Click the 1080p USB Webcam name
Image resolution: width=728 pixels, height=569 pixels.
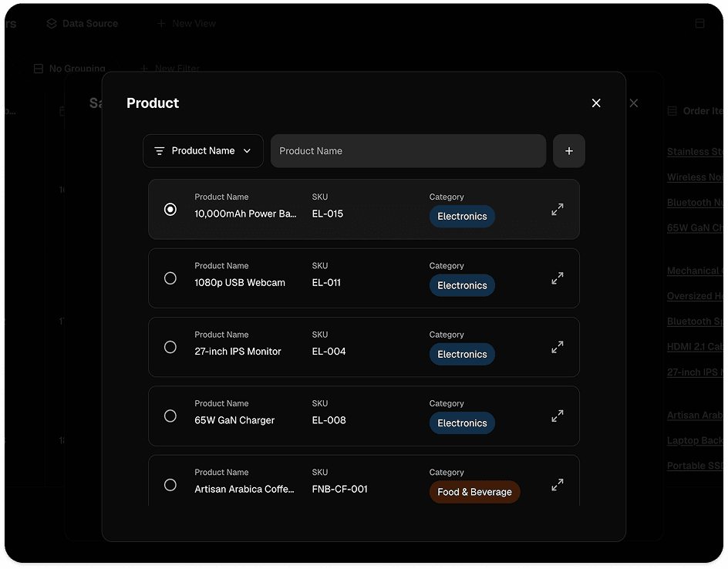click(240, 283)
